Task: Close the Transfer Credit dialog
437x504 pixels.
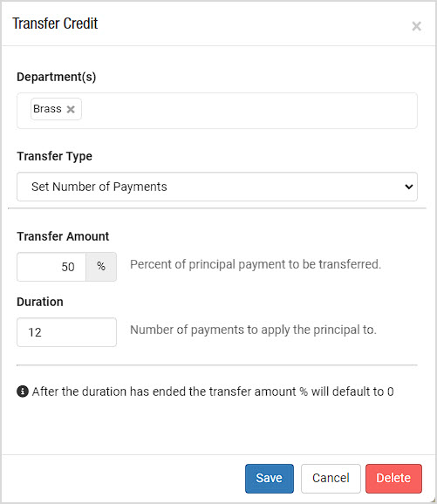Action: point(416,26)
